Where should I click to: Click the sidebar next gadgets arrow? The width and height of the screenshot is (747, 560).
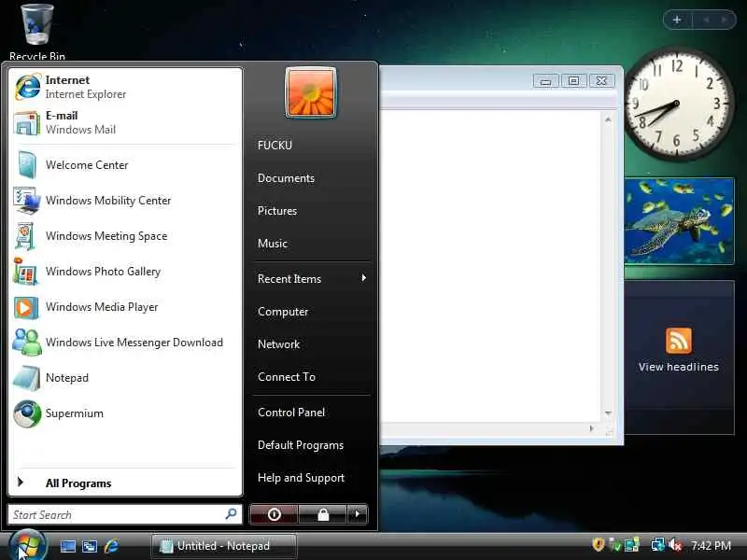click(x=725, y=20)
